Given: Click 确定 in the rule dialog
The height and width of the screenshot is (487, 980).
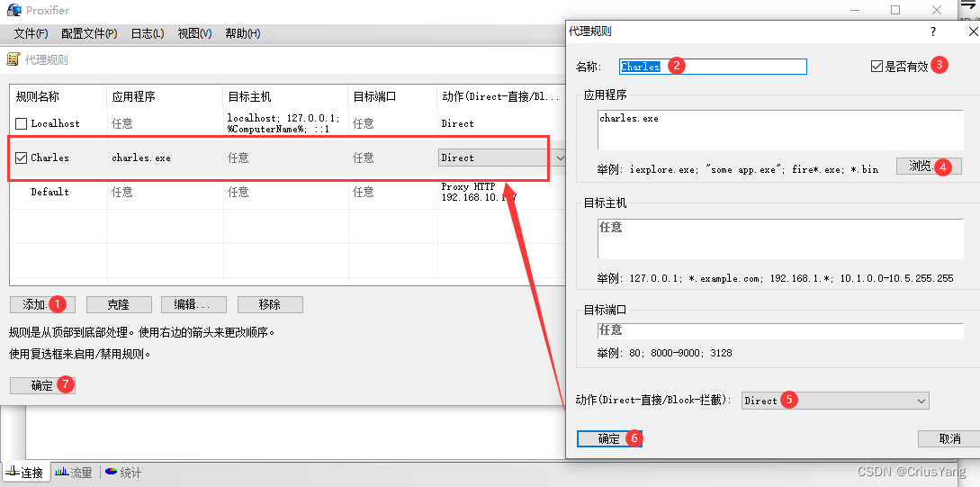Looking at the screenshot, I should click(x=608, y=438).
